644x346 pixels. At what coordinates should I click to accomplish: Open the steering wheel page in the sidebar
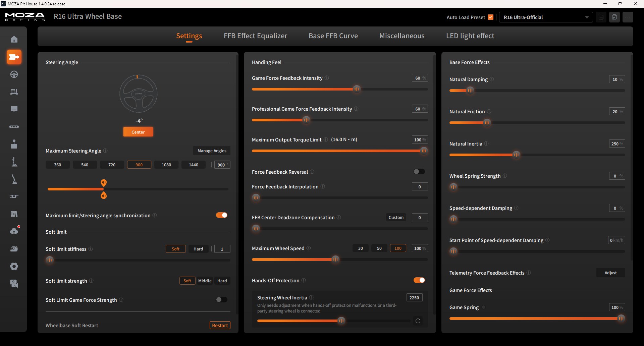pos(14,74)
